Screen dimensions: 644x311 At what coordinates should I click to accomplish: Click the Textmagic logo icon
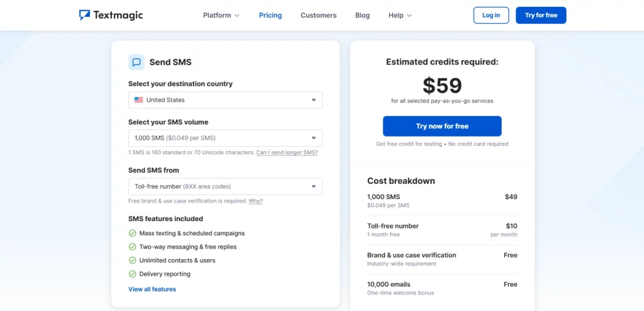(84, 15)
